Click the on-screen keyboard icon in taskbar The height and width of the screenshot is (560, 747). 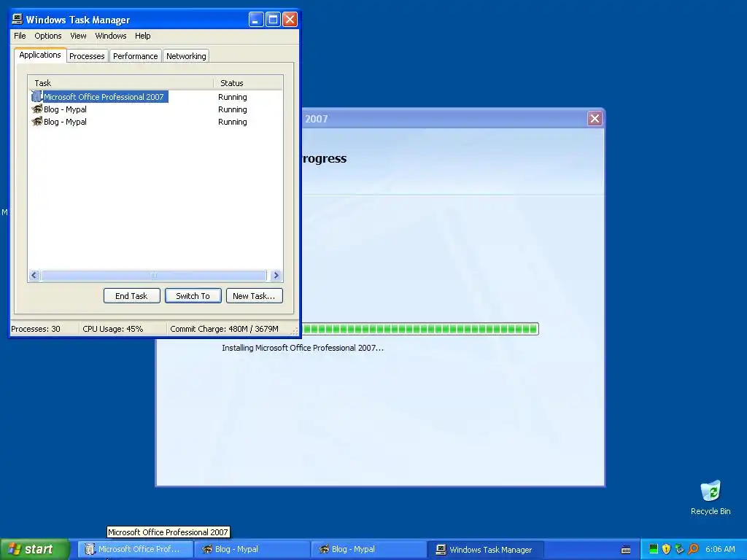click(626, 550)
